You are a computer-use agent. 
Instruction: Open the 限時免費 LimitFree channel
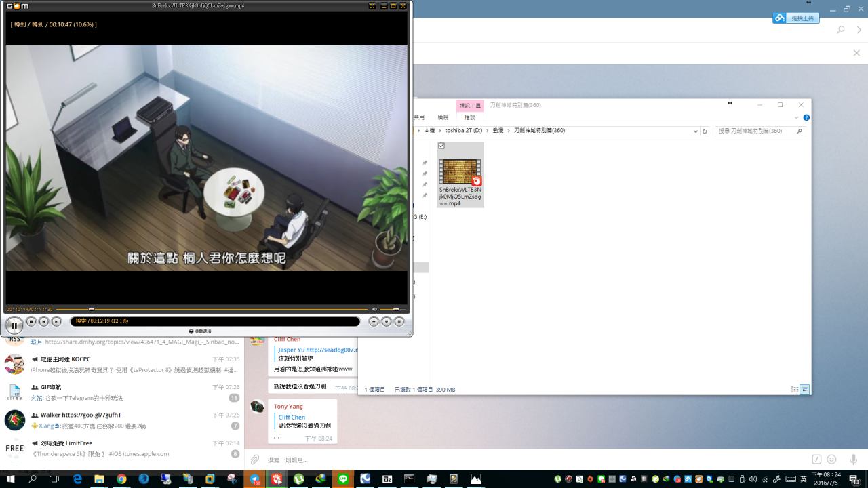coord(122,448)
